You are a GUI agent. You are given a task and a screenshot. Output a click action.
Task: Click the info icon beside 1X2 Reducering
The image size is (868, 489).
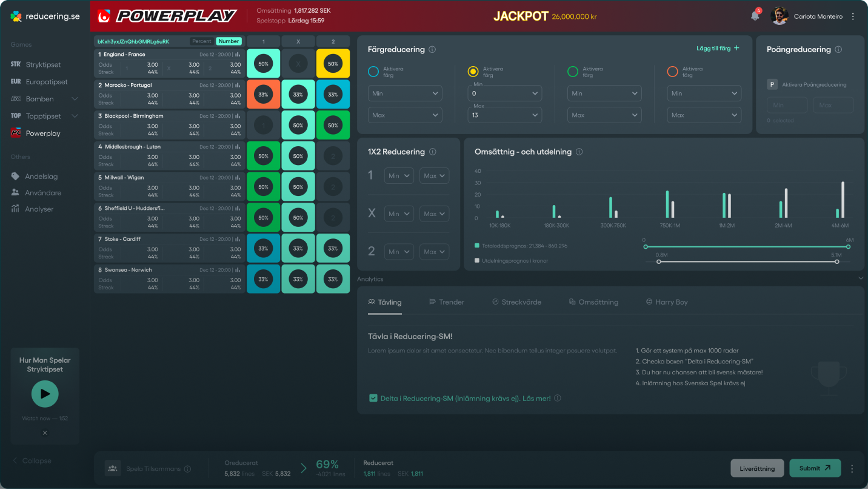coord(432,152)
